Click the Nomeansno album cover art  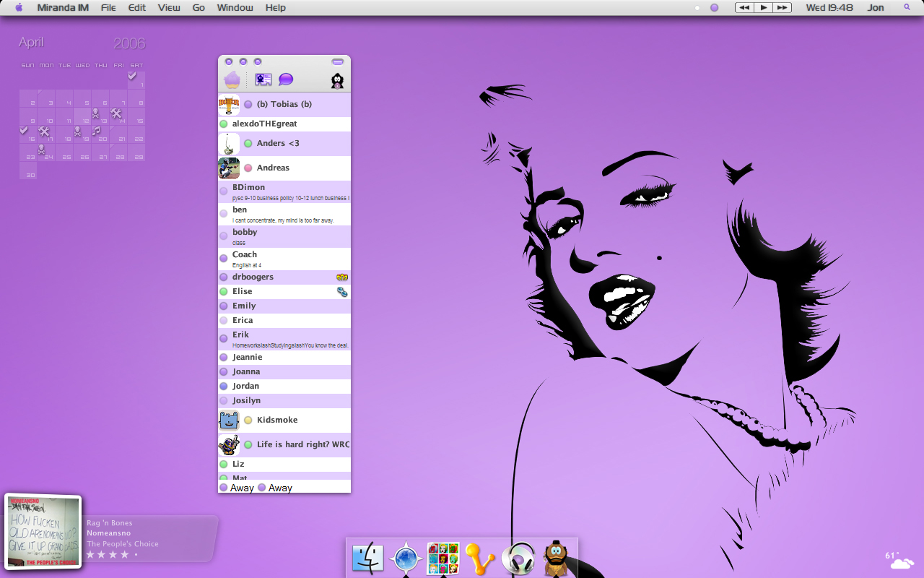(x=43, y=532)
